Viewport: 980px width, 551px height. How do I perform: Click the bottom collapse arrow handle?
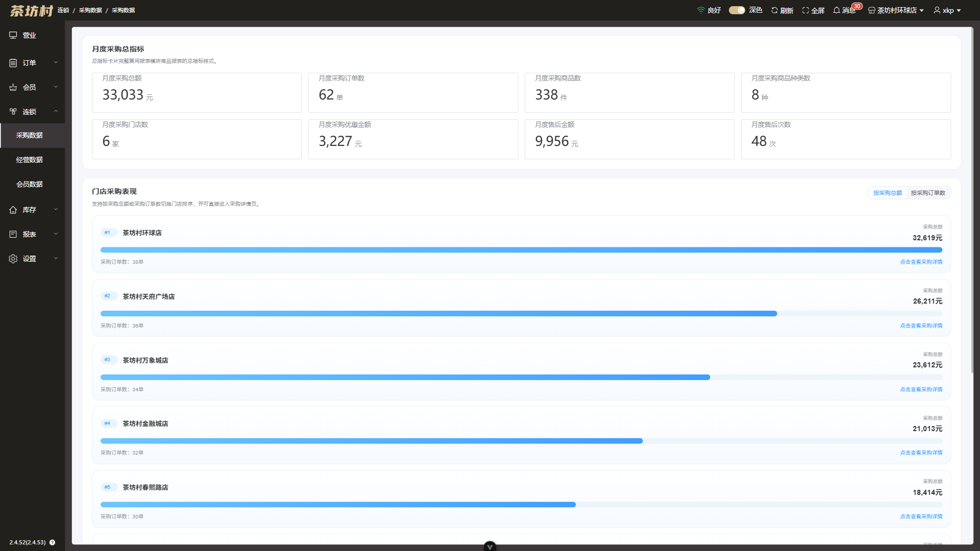[x=490, y=546]
